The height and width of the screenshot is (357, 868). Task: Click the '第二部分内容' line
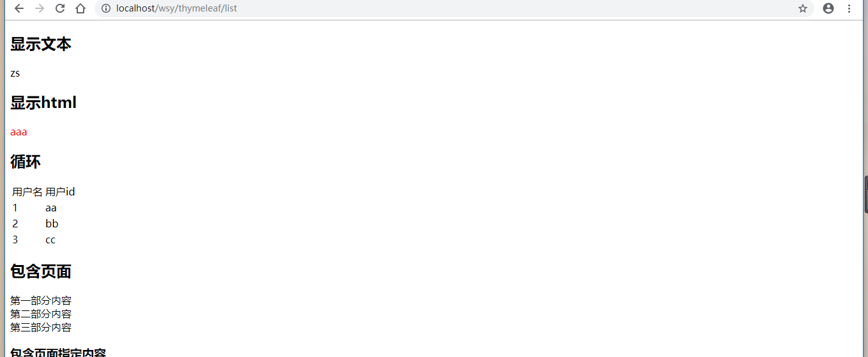click(x=41, y=314)
